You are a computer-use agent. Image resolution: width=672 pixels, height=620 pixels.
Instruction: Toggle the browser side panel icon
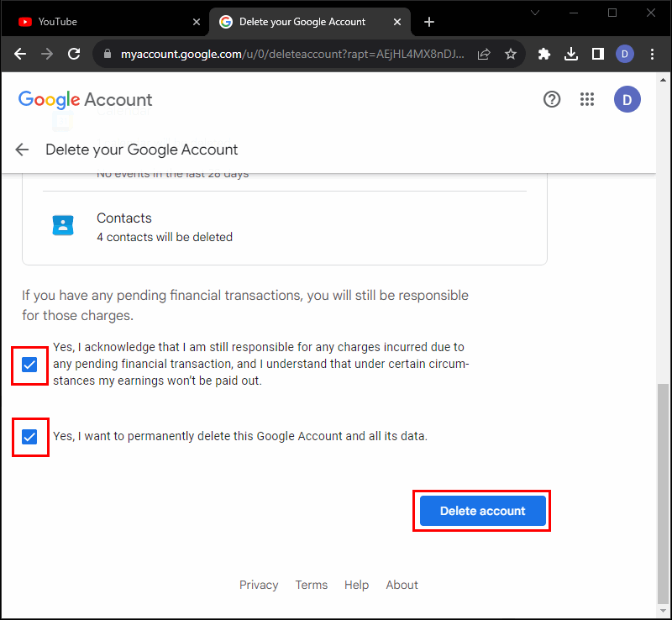(597, 54)
